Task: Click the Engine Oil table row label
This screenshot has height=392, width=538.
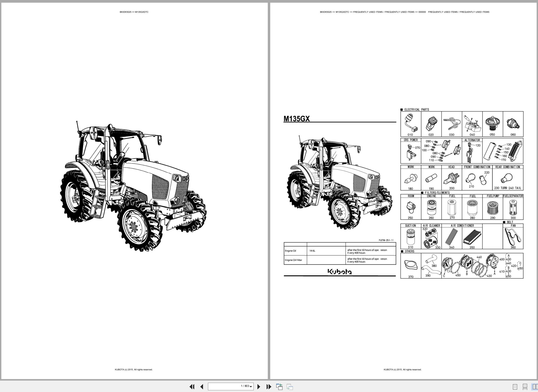Action: point(291,251)
